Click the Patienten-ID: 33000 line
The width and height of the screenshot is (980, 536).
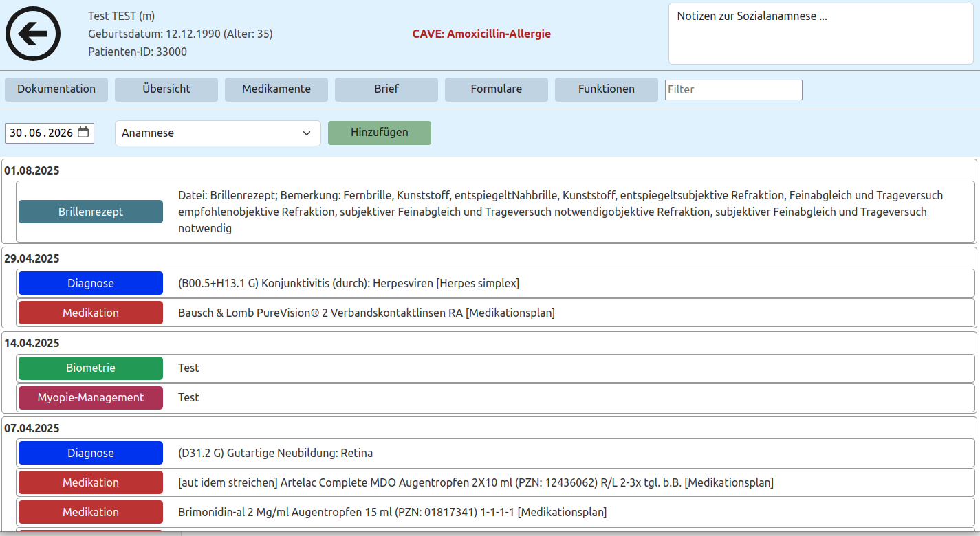click(138, 52)
